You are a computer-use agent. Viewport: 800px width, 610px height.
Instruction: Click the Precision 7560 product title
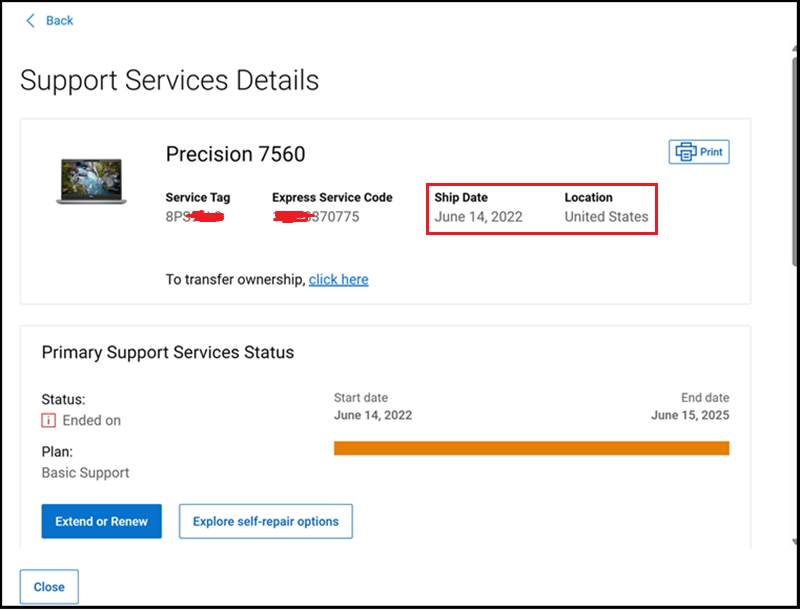236,154
